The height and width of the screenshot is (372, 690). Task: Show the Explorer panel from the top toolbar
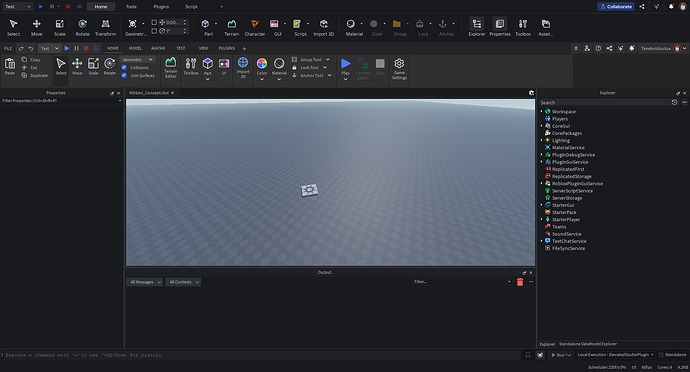point(477,27)
